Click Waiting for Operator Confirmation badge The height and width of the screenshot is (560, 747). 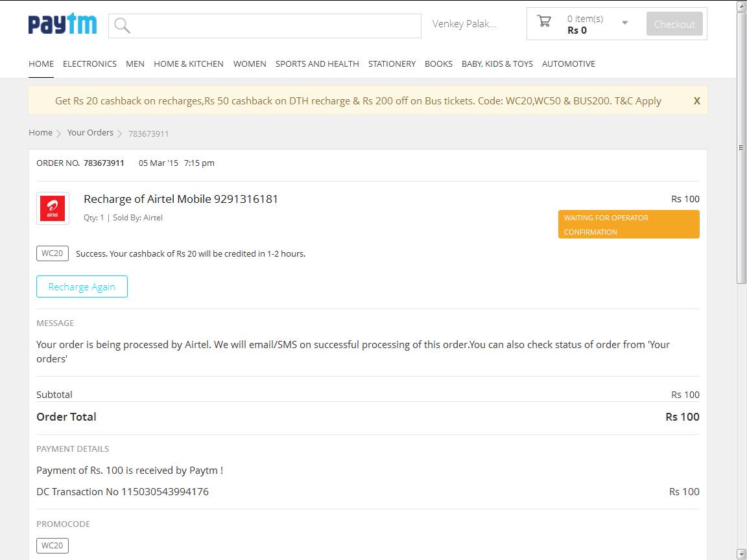pos(628,224)
